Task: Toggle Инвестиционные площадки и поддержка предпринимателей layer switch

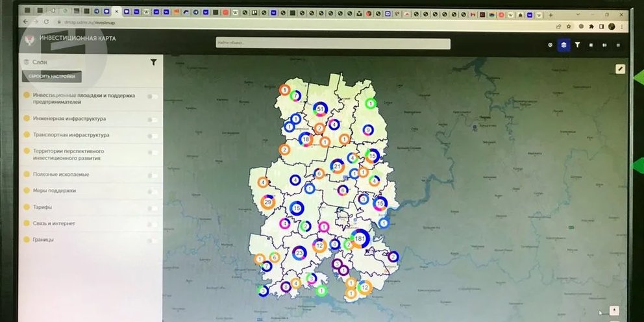Action: point(153,97)
